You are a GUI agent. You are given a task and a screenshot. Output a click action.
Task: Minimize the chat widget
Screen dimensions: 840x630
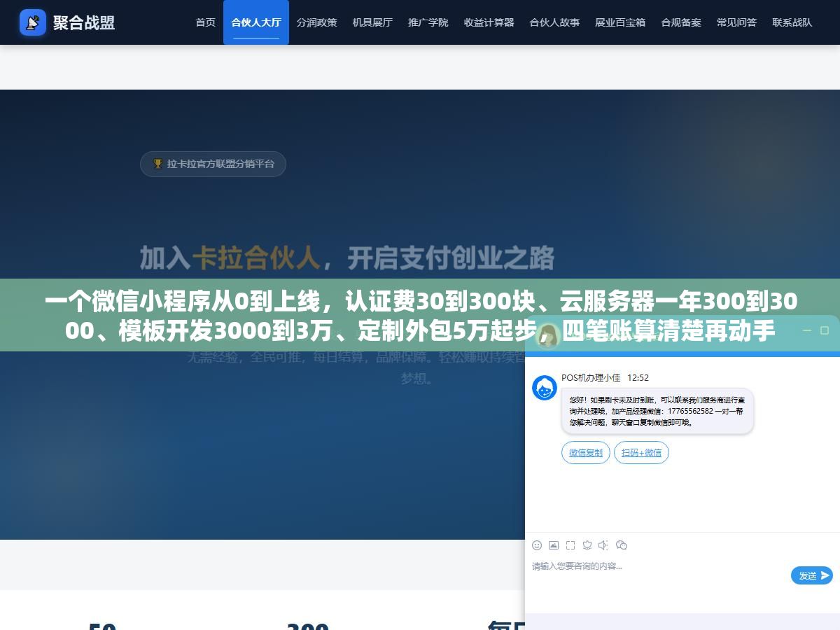806,330
